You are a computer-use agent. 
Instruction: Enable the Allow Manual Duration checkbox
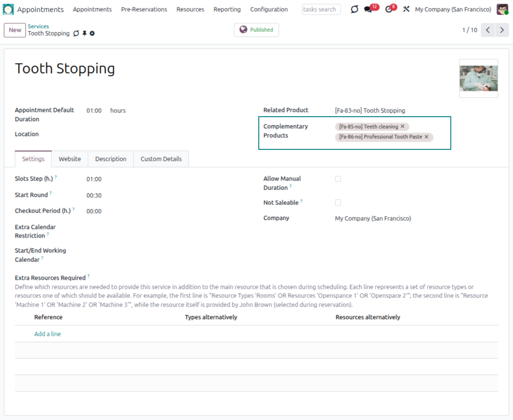pos(338,179)
